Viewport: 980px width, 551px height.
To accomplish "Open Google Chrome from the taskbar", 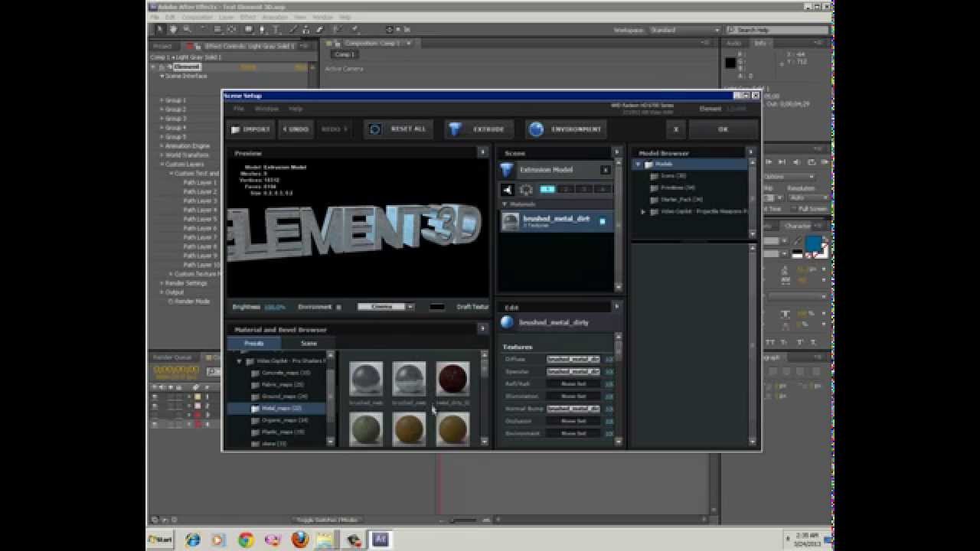I will pyautogui.click(x=246, y=540).
